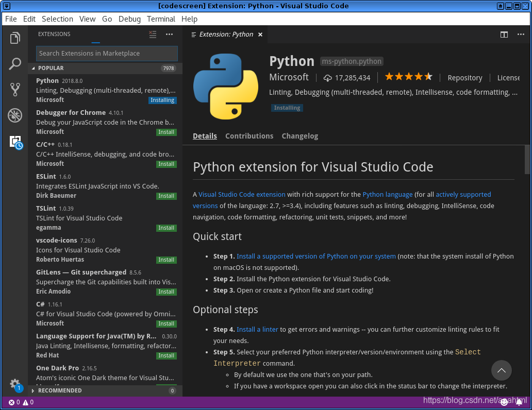Image resolution: width=532 pixels, height=410 pixels.
Task: Install the ESLint extension
Action: click(x=166, y=196)
